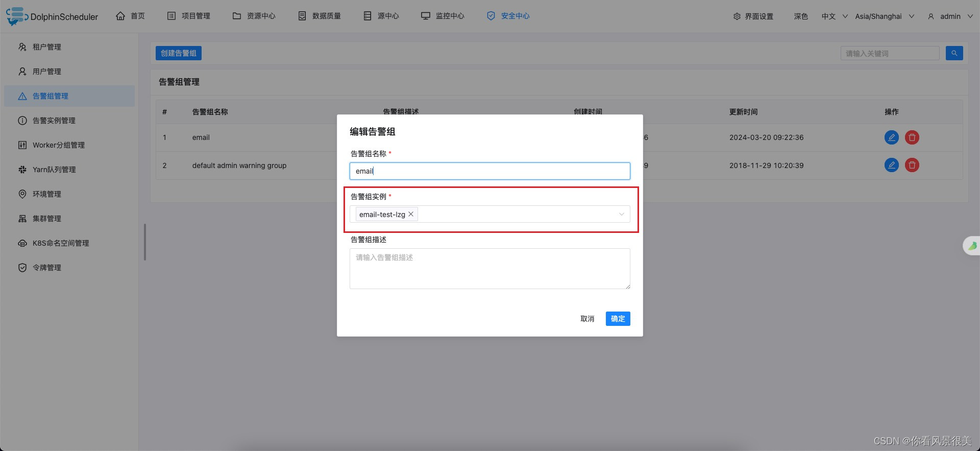Click the 编辑告警组 dialog title
The width and height of the screenshot is (980, 451).
point(372,132)
